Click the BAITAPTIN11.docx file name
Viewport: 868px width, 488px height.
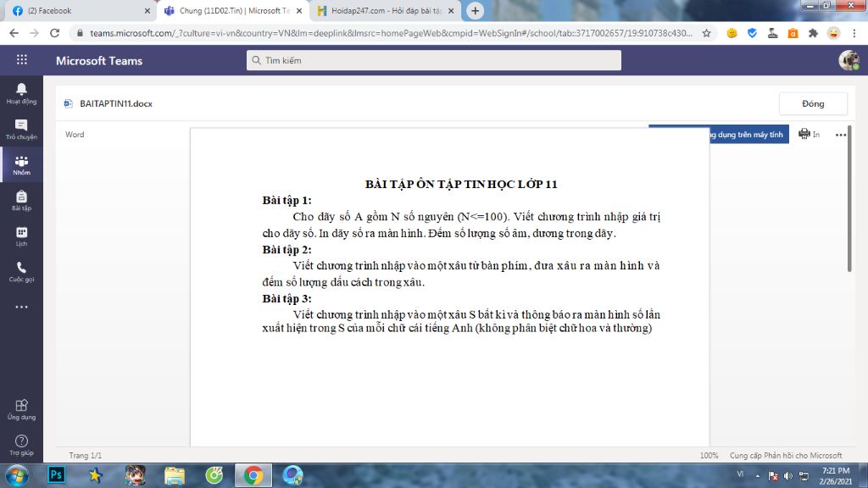[115, 103]
